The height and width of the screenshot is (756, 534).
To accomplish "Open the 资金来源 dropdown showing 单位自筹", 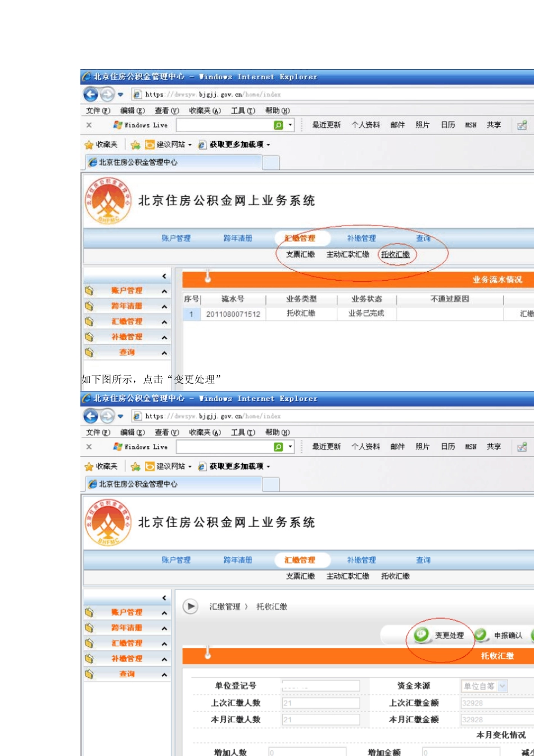I will pos(503,686).
